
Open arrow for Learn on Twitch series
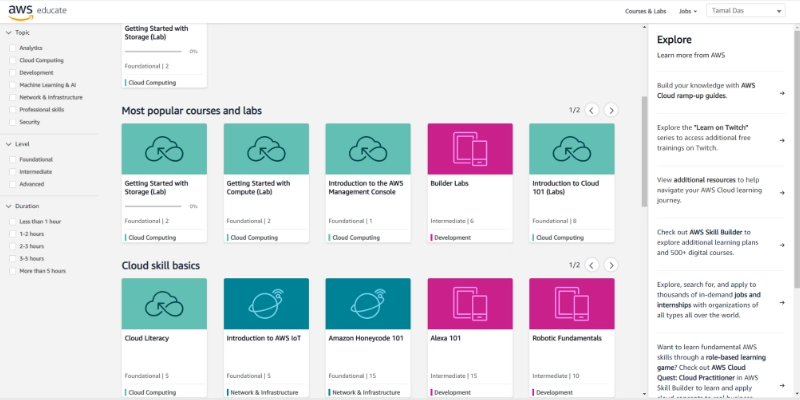pyautogui.click(x=782, y=140)
